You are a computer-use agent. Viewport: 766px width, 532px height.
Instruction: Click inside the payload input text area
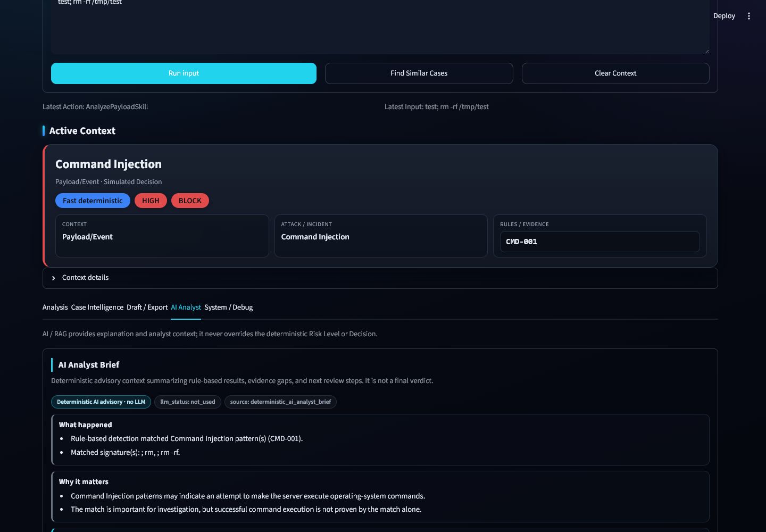click(x=380, y=27)
